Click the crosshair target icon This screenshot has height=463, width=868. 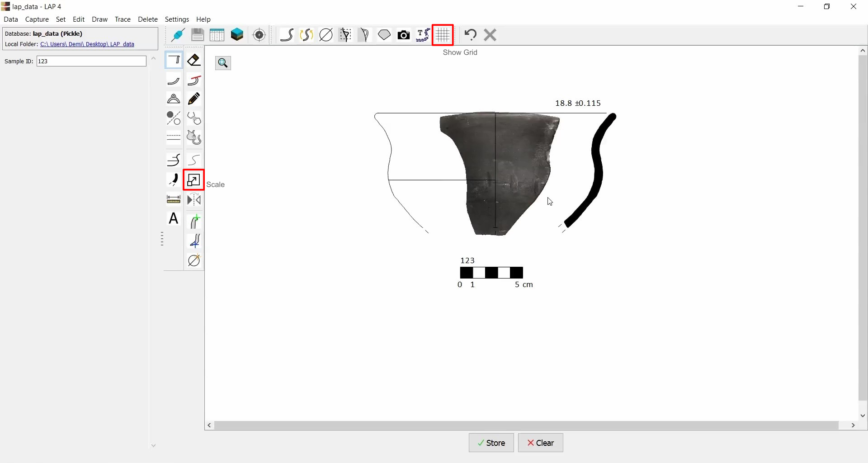click(259, 35)
